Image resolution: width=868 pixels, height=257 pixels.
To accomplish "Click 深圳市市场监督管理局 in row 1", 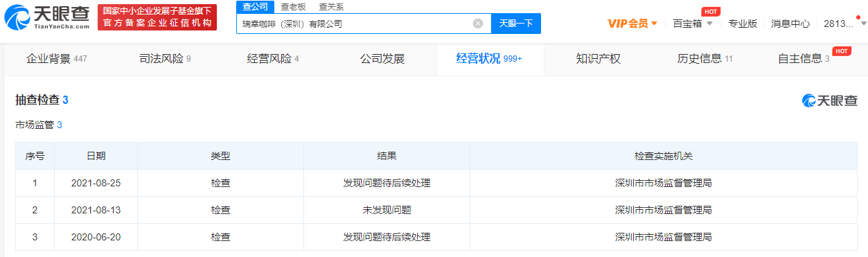I will click(664, 184).
